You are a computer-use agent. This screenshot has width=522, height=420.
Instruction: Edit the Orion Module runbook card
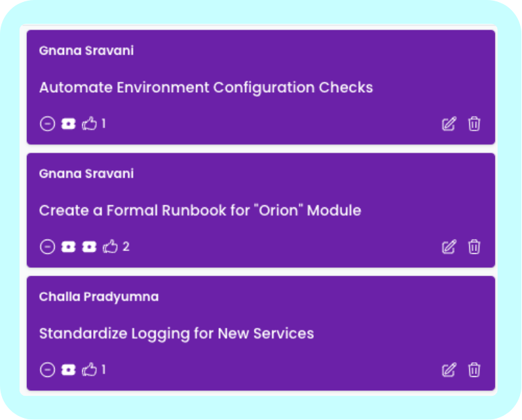[449, 247]
